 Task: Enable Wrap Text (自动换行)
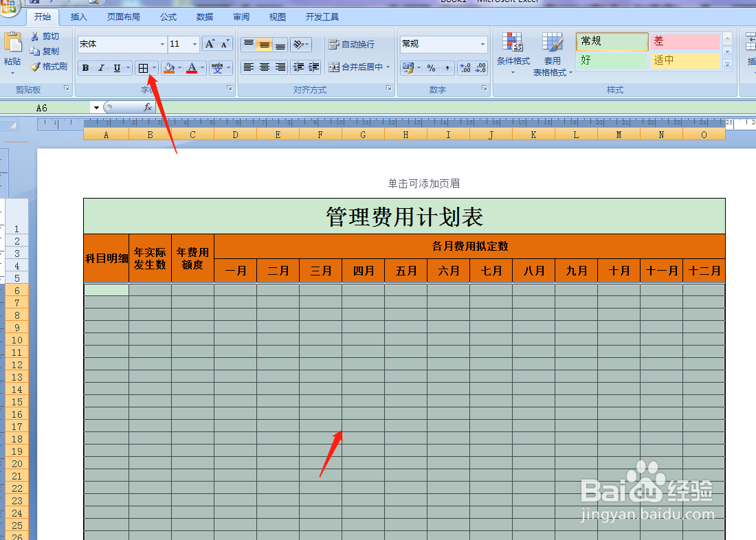[x=349, y=44]
